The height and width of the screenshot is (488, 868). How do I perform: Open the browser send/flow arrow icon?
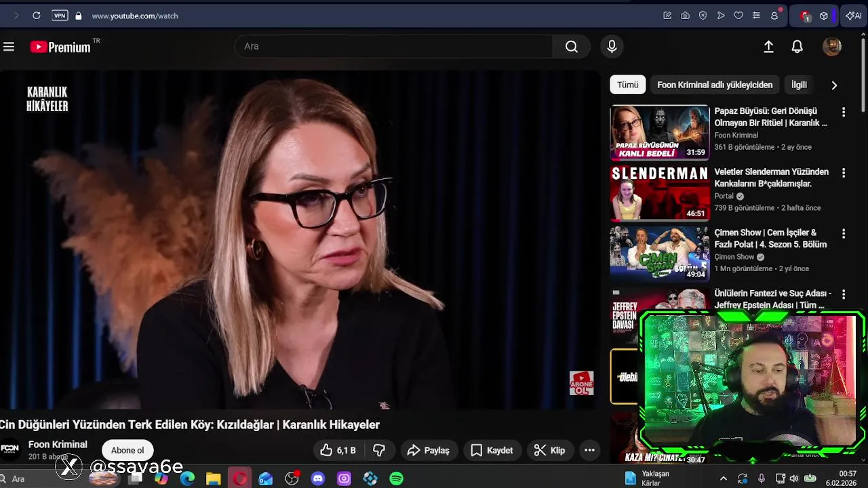click(x=721, y=16)
